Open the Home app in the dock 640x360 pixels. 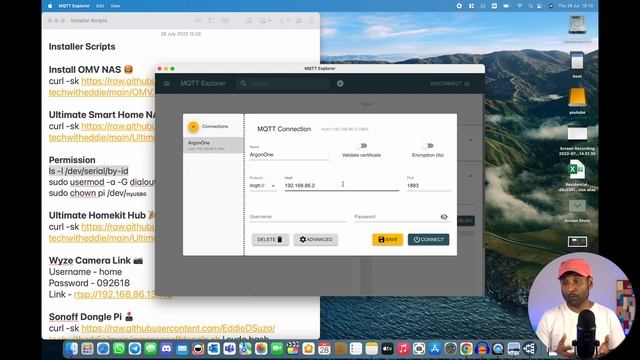pyautogui.click(x=309, y=349)
